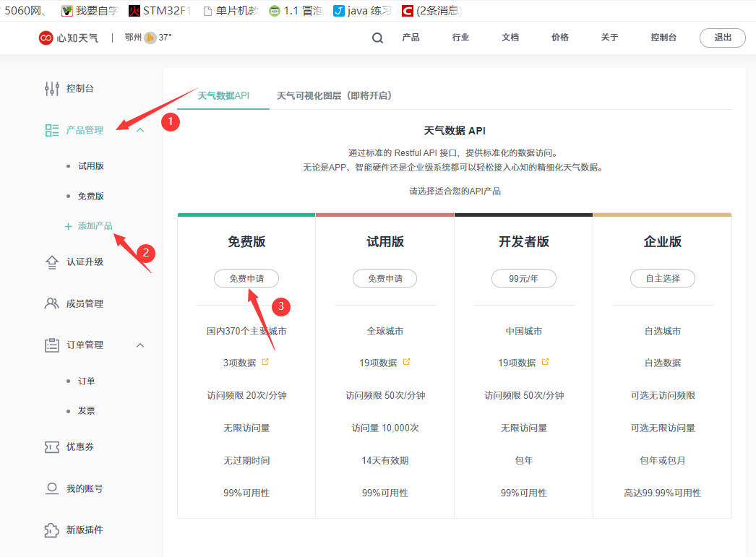Click the 99元/年 button for 开发者版
Image resolution: width=756 pixels, height=557 pixels.
[x=523, y=278]
